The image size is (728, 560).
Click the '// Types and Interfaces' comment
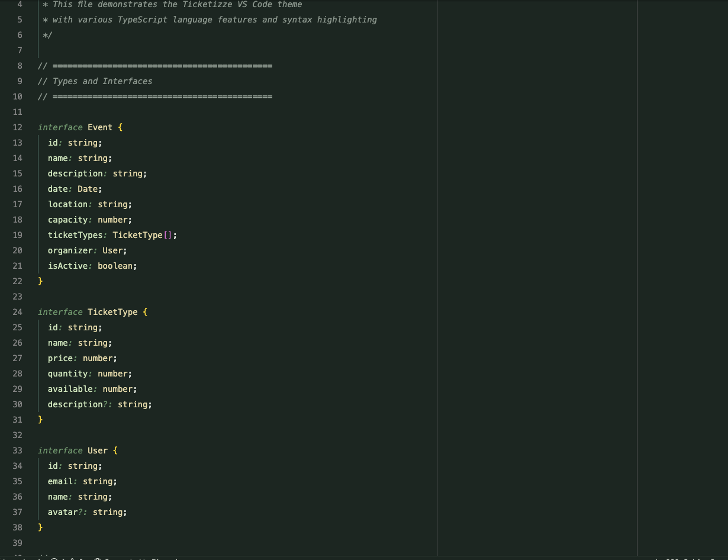click(95, 81)
